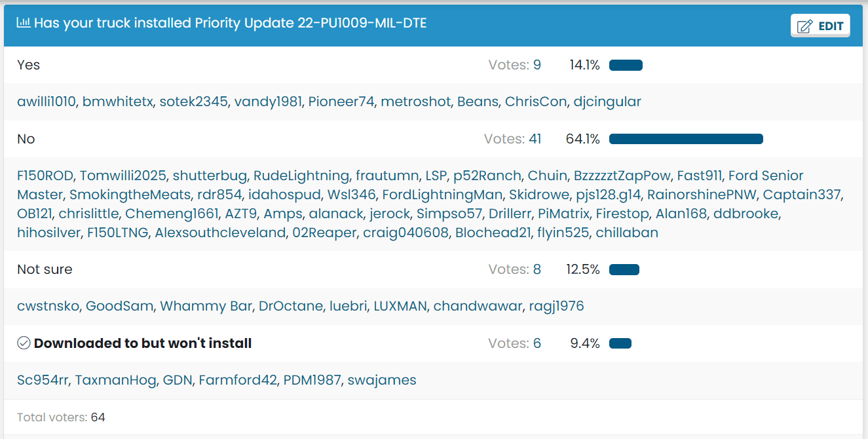Open Whammy Bar's user profile
Viewport: 868px width, 439px height.
206,306
